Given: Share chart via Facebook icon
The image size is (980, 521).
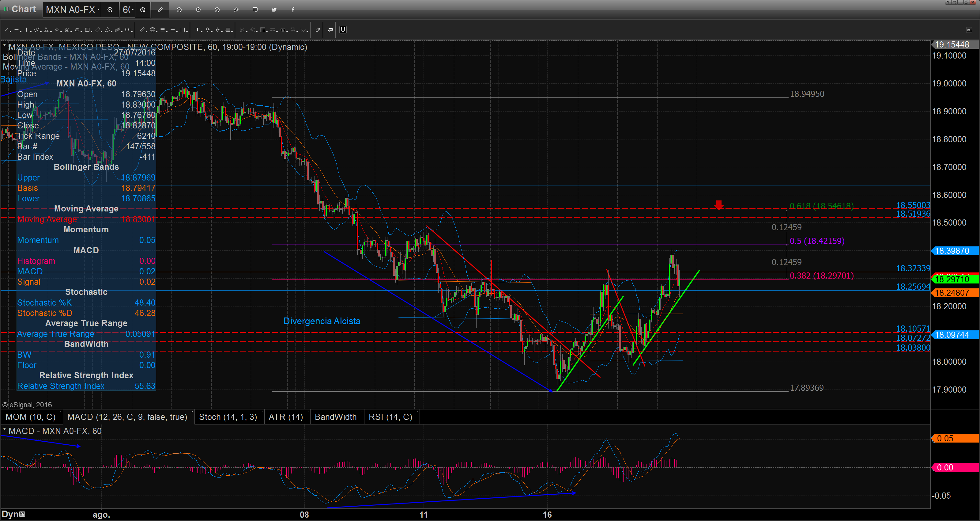Looking at the screenshot, I should click(x=293, y=10).
